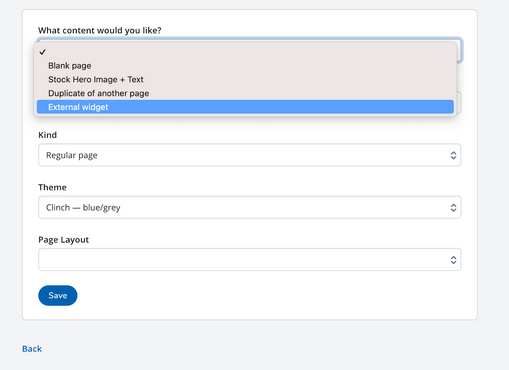Click the Save button

tap(58, 295)
